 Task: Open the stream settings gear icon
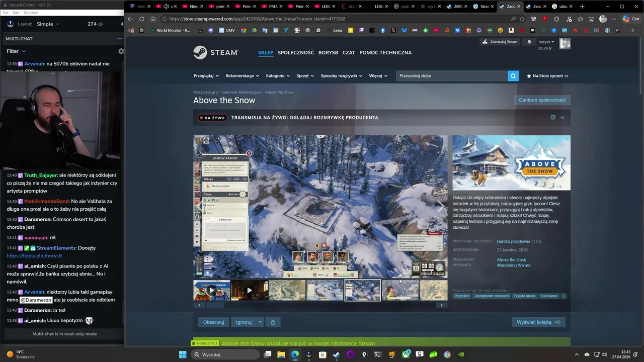[552, 117]
